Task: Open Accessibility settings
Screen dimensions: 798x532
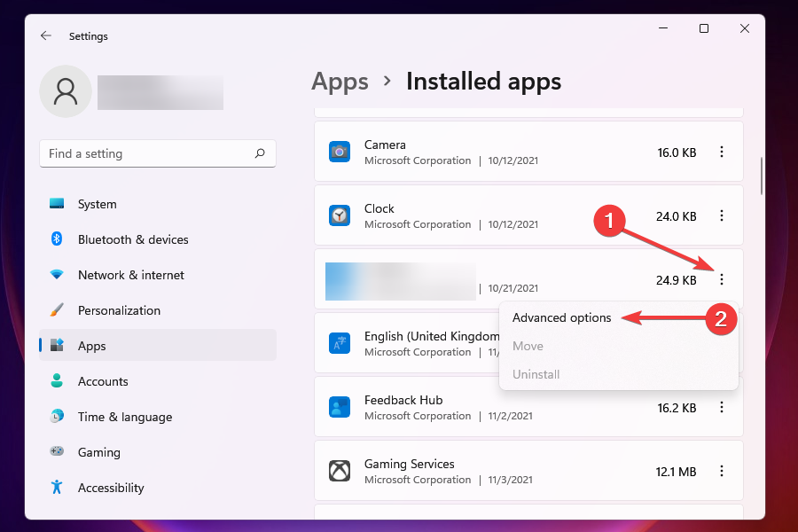Action: point(111,488)
